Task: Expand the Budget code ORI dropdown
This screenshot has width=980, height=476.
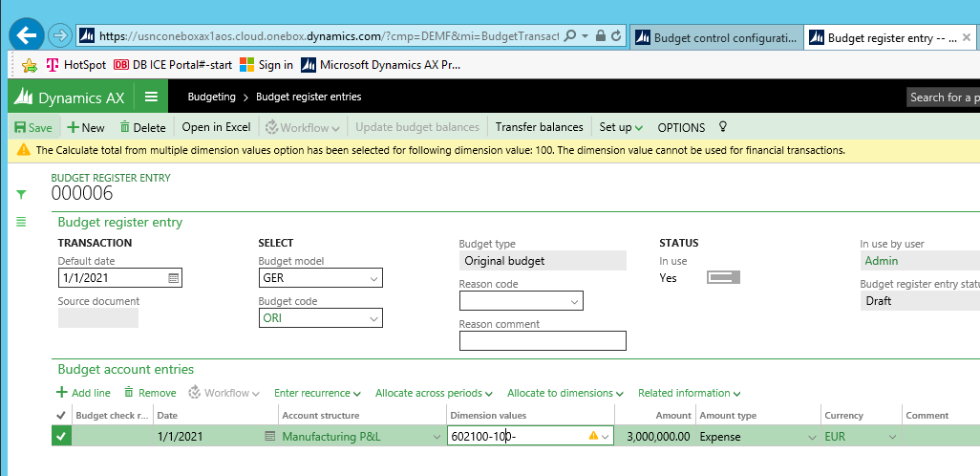Action: (x=372, y=318)
